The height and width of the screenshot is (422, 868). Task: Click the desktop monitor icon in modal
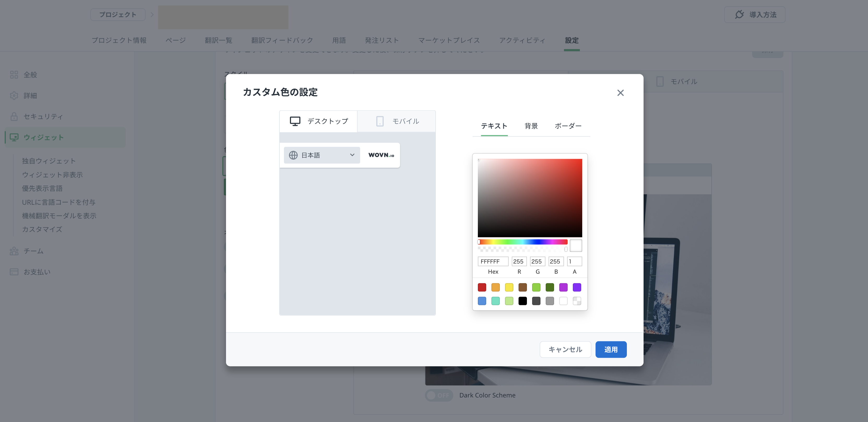295,121
